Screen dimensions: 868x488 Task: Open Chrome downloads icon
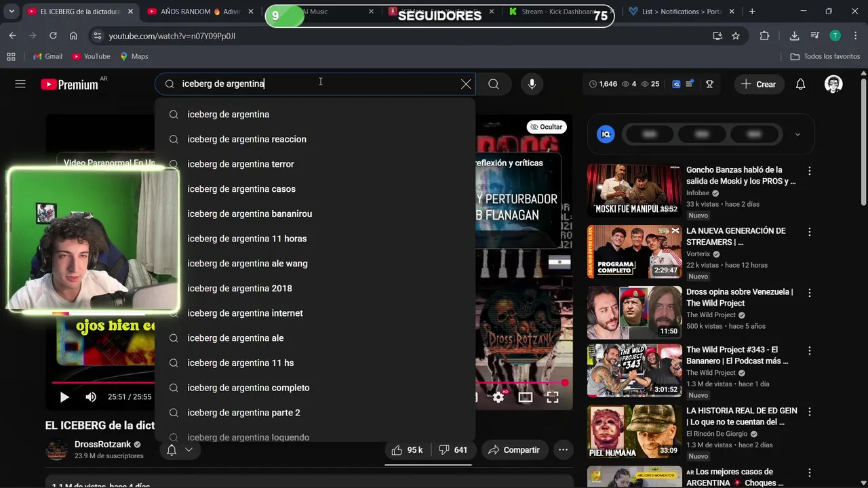click(794, 36)
